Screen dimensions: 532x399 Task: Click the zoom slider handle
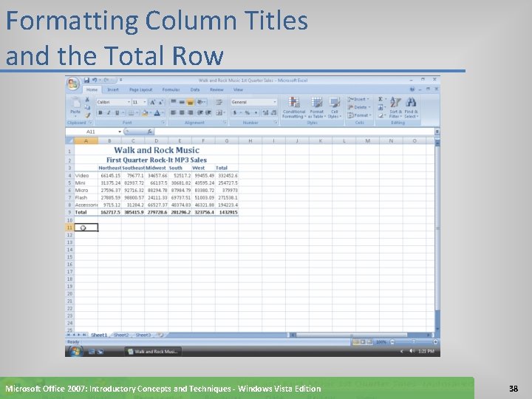coord(414,342)
